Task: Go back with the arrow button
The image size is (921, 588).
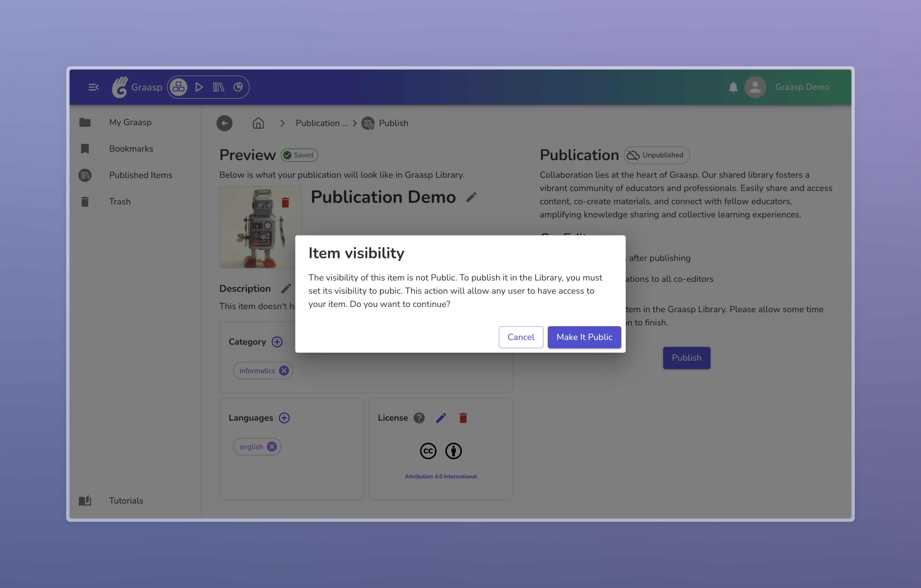Action: (224, 123)
